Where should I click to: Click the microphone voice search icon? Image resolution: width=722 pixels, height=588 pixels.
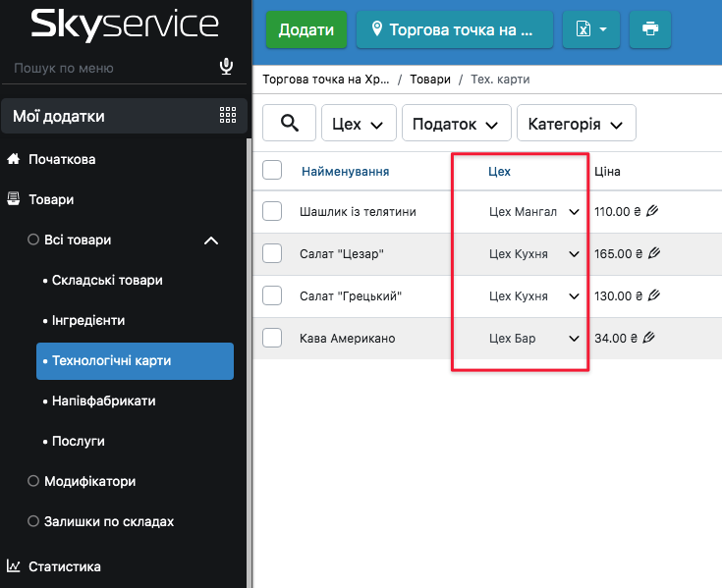(x=227, y=67)
